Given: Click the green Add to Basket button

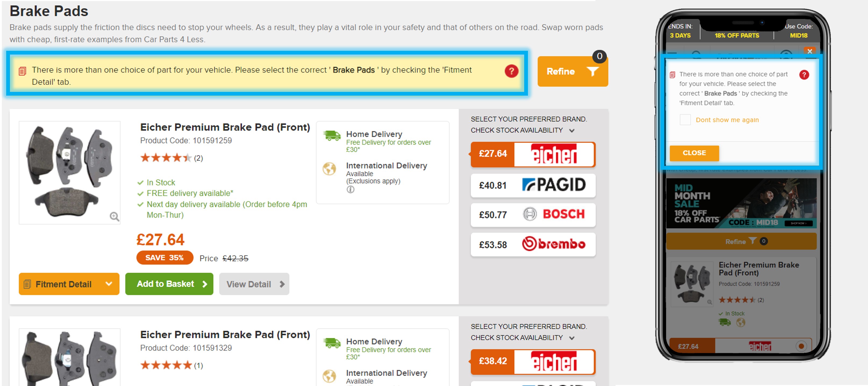Looking at the screenshot, I should pos(169,284).
